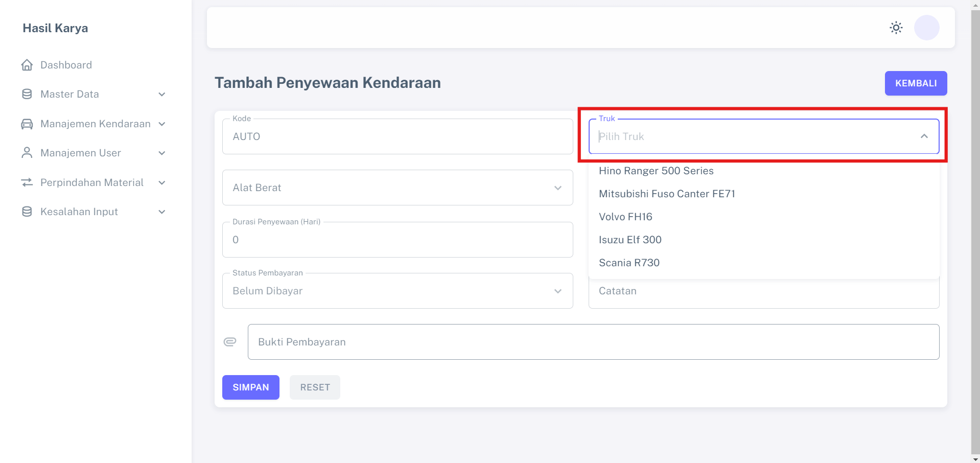
Task: Pick Scania R730 truck option
Action: 629,263
